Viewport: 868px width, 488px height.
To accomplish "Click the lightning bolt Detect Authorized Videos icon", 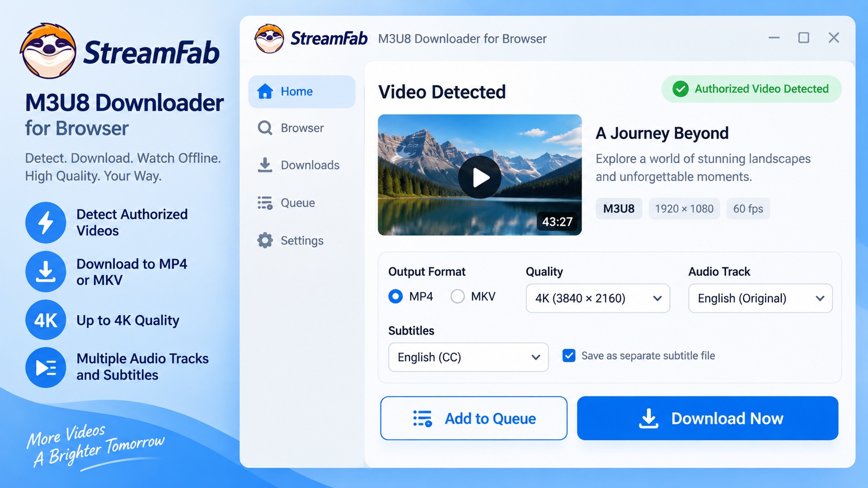I will coord(46,223).
